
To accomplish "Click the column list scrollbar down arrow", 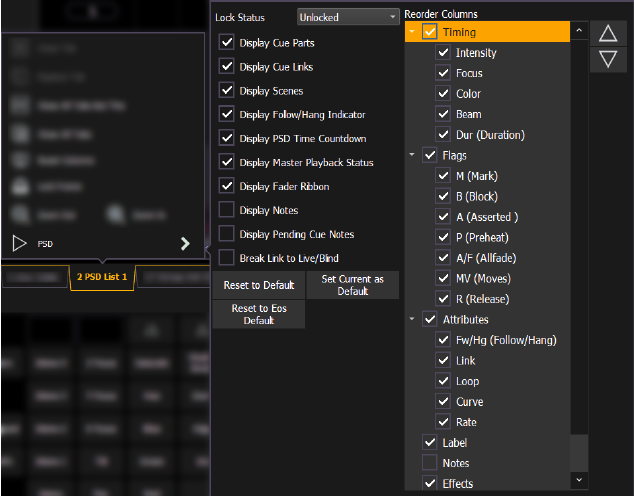I will (x=579, y=482).
